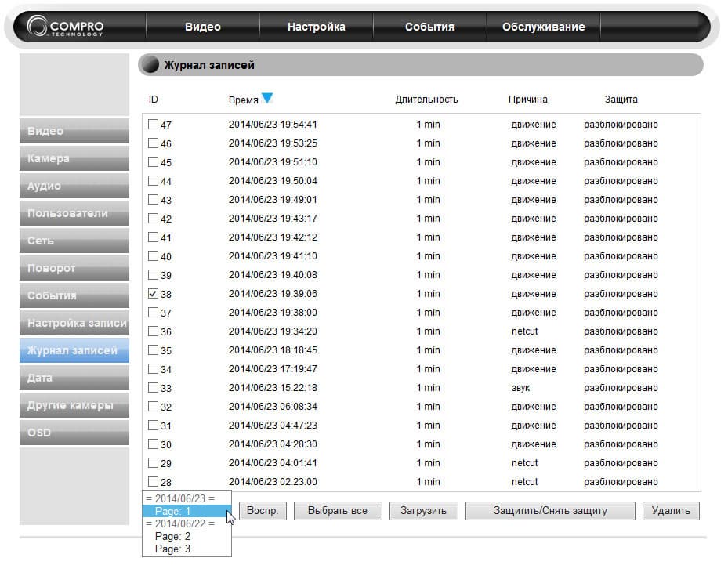Viewport: 728px width, 565px height.
Task: Check the box for recording 47
Action: (153, 124)
